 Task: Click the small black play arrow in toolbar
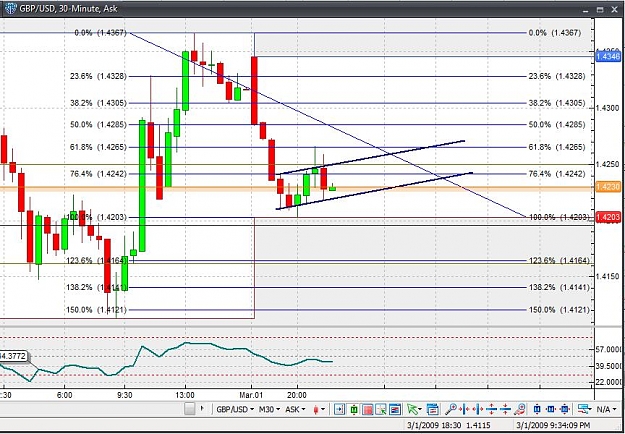point(202,408)
